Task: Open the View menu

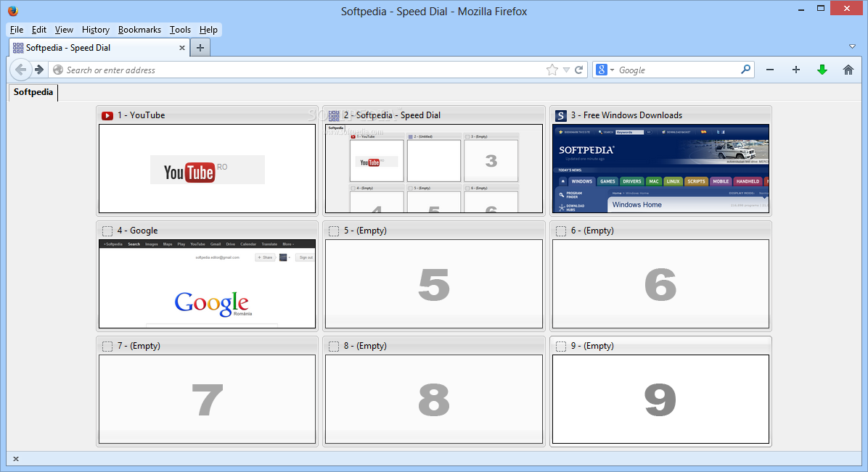Action: tap(64, 29)
